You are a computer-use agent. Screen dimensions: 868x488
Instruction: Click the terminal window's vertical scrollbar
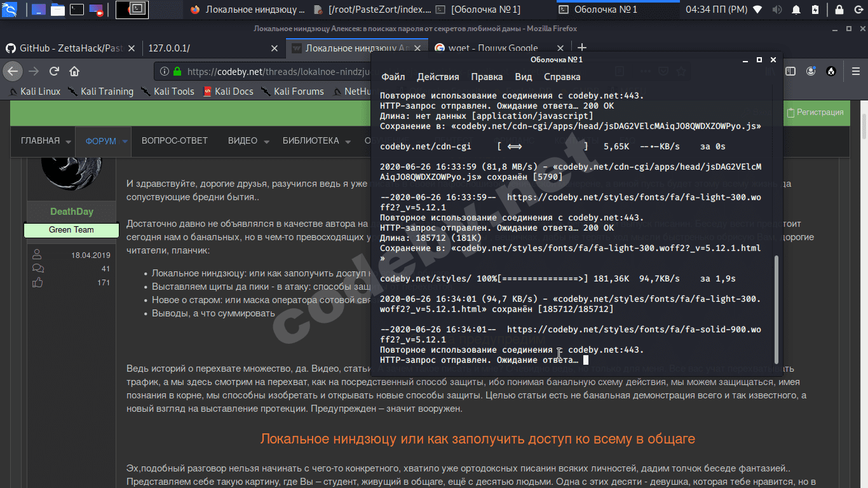click(x=775, y=309)
